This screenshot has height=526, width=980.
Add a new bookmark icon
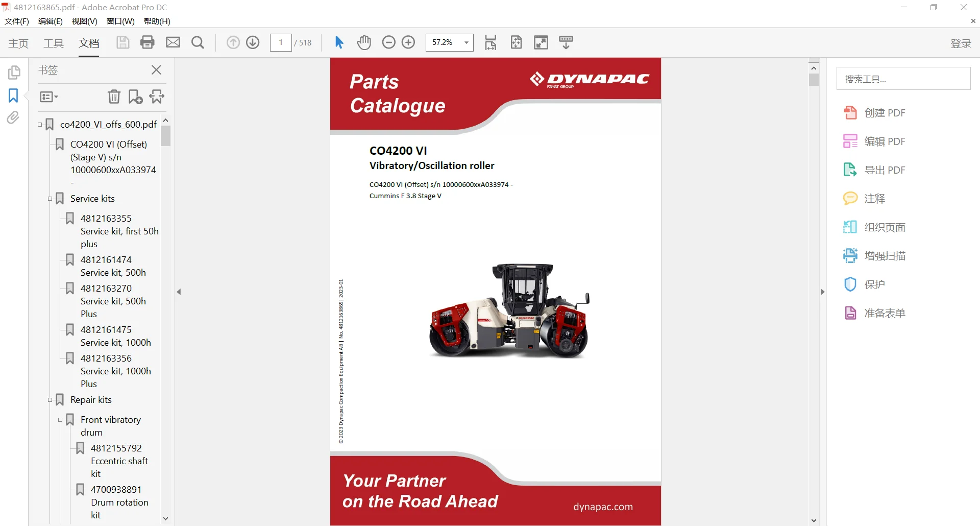coord(135,97)
